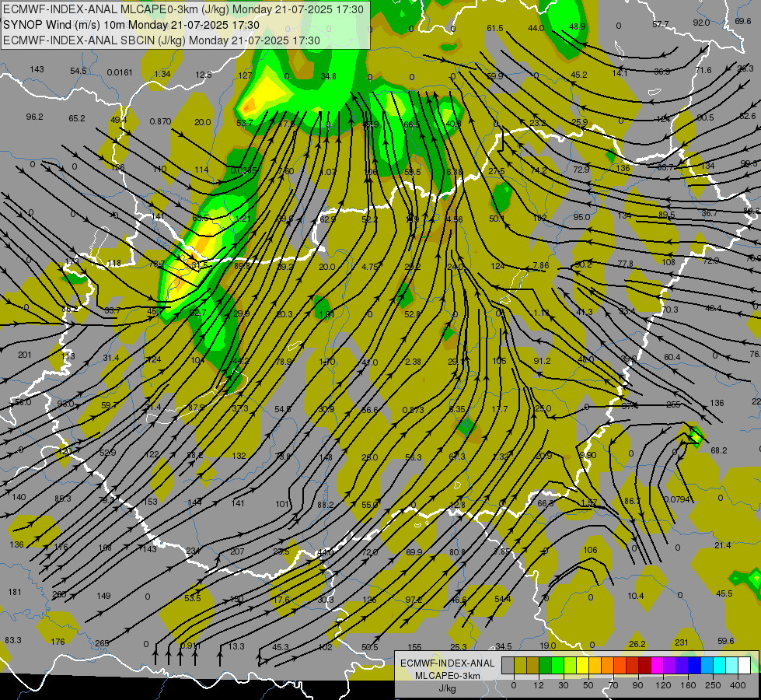This screenshot has width=761, height=700.
Task: Click the legend scale tick label '400'
Action: coord(738,685)
